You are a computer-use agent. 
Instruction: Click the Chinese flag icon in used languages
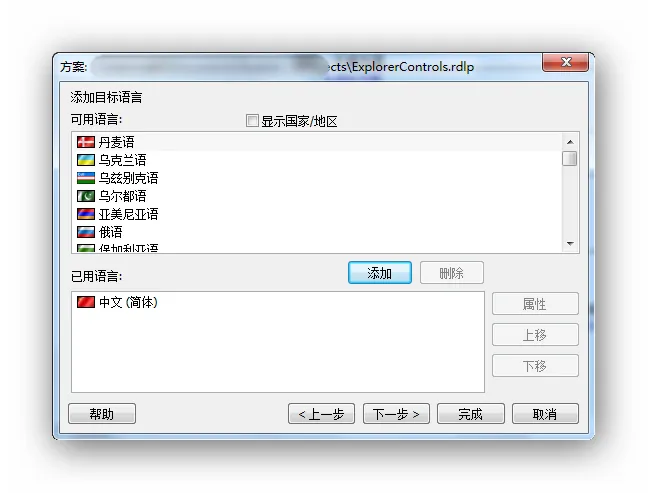[x=86, y=302]
